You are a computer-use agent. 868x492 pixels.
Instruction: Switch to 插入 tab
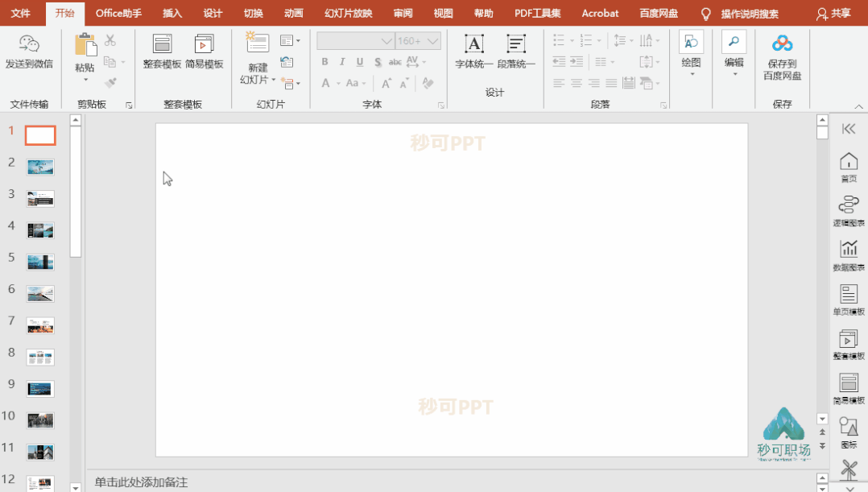pyautogui.click(x=172, y=13)
